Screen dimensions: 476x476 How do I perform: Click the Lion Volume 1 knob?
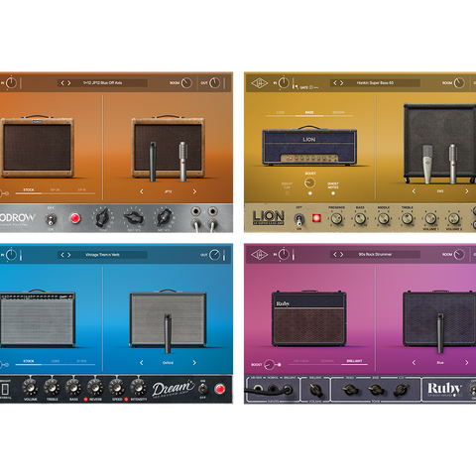[430, 218]
